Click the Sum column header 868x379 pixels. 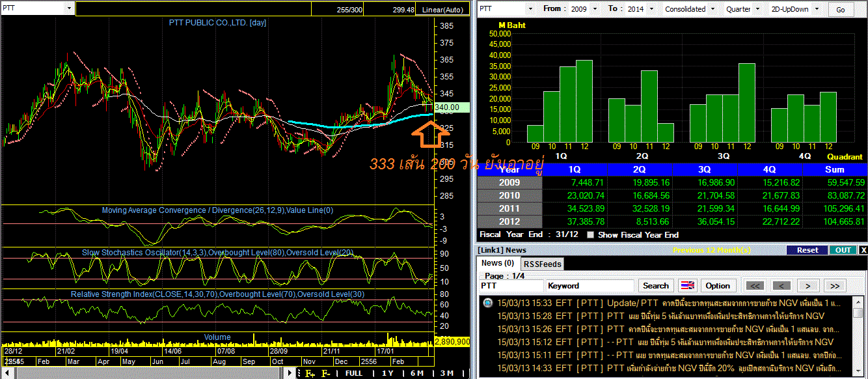point(836,169)
